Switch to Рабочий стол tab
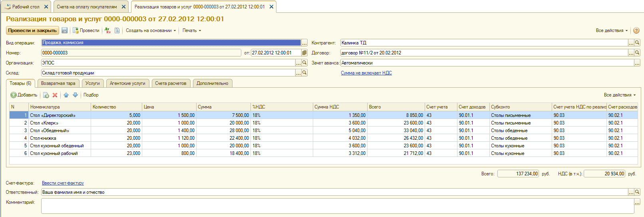The width and height of the screenshot is (644, 217). (26, 7)
